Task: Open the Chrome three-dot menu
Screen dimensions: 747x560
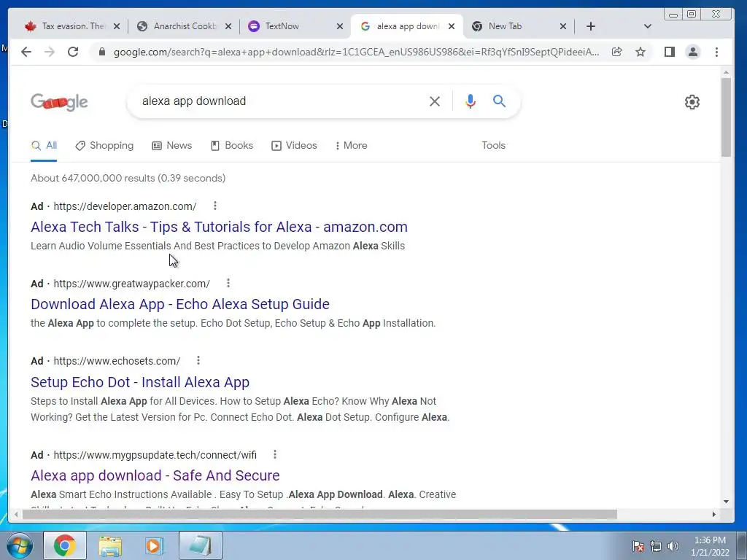Action: tap(716, 52)
